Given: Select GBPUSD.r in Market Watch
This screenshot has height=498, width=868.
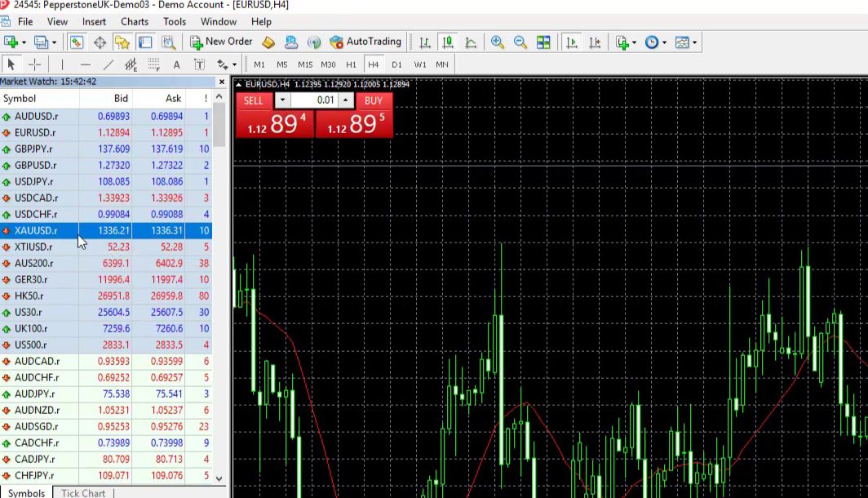Looking at the screenshot, I should tap(36, 165).
